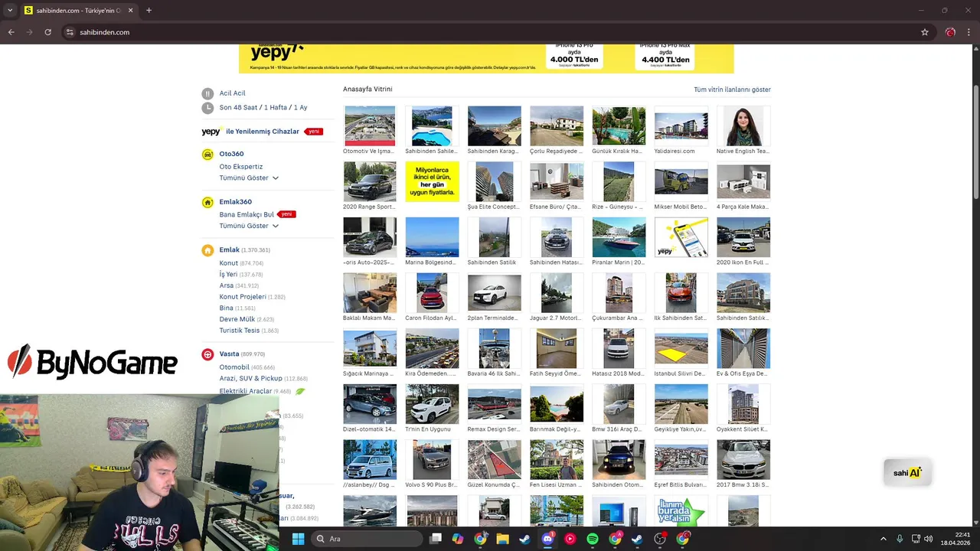Expand Tümünü Göster under Oto360
This screenshot has width=980, height=551.
pos(249,178)
